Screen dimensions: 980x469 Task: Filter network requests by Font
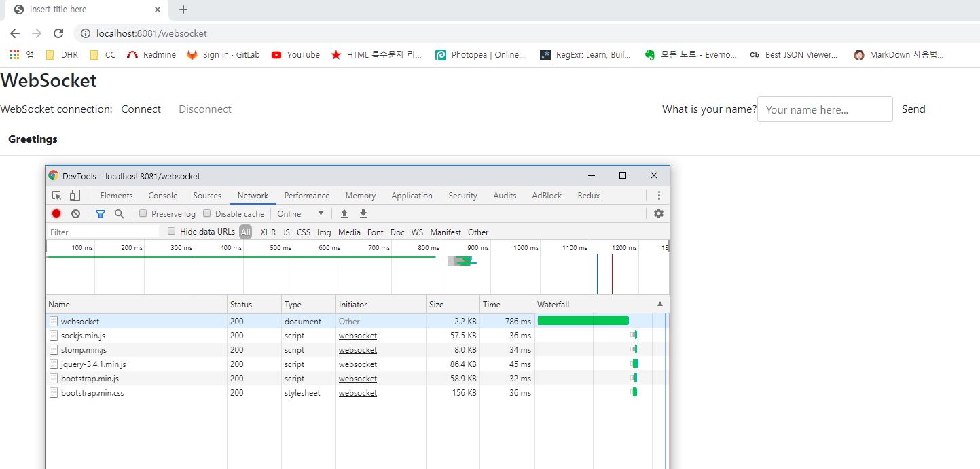[376, 232]
